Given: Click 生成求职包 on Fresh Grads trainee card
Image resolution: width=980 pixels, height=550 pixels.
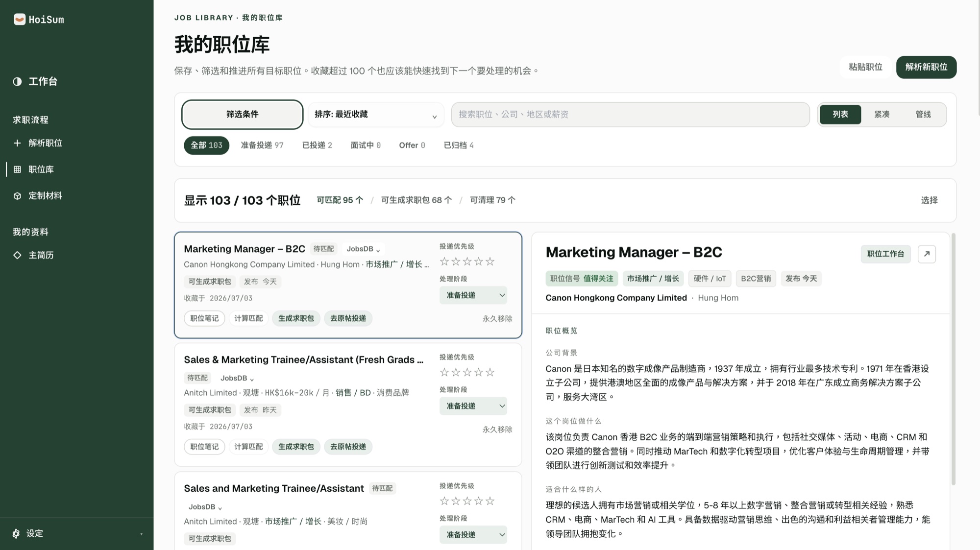Looking at the screenshot, I should (296, 447).
